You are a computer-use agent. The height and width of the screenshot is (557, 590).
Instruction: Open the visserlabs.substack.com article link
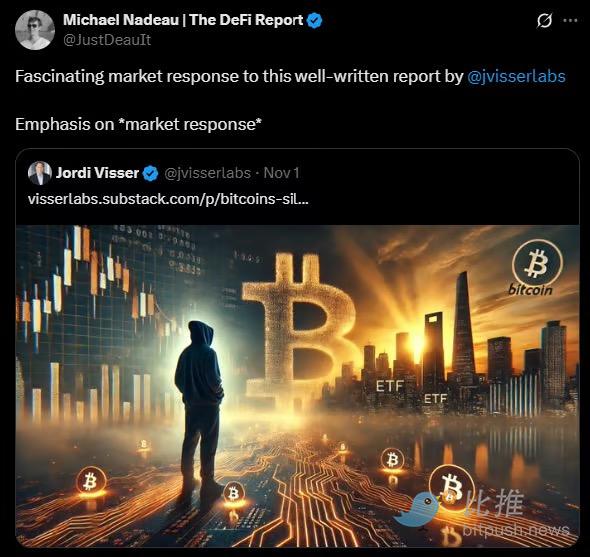coord(168,199)
